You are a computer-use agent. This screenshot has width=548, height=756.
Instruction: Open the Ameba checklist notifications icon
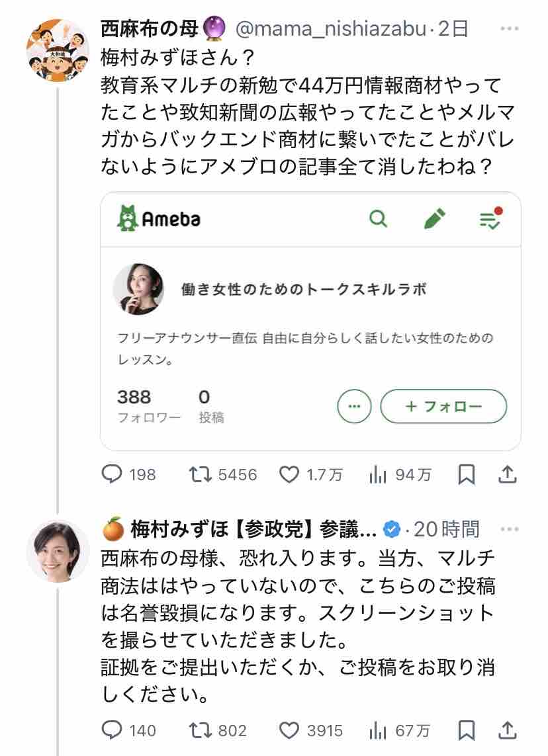tap(491, 218)
